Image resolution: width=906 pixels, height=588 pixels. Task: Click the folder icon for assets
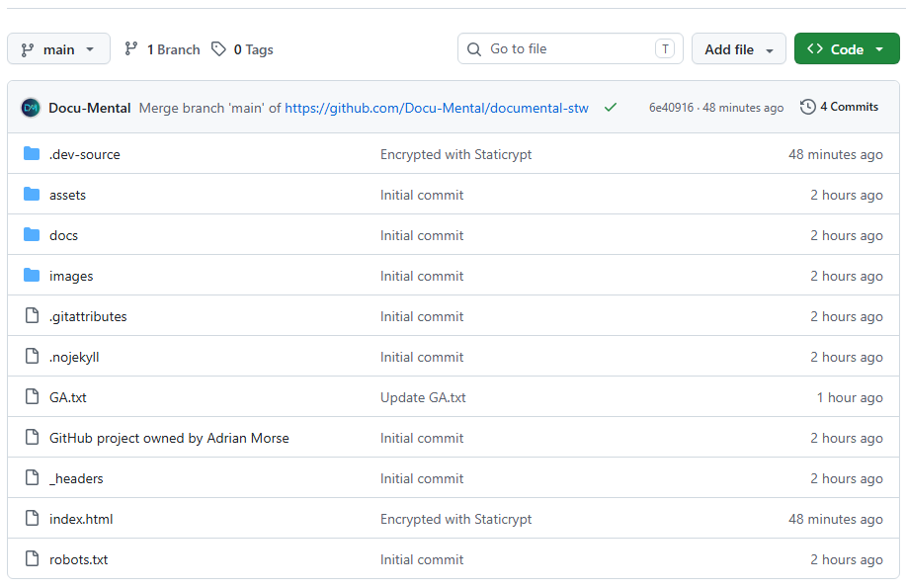pyautogui.click(x=32, y=195)
